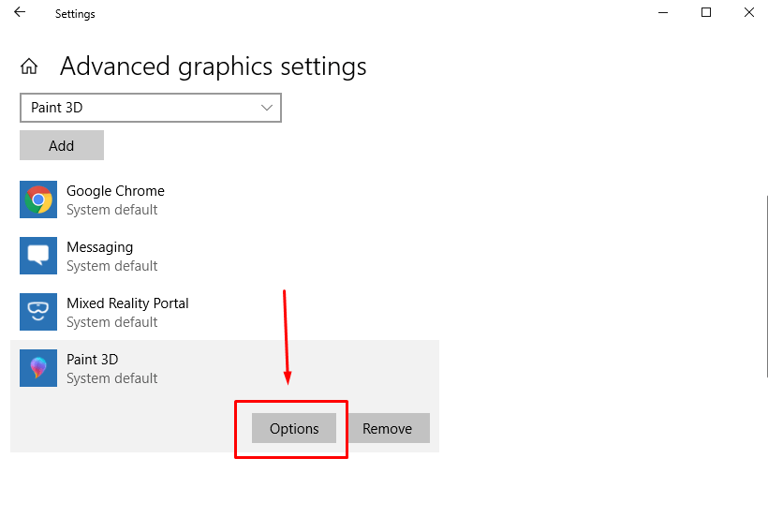
Task: Remove Paint 3D from the list
Action: pyautogui.click(x=388, y=428)
